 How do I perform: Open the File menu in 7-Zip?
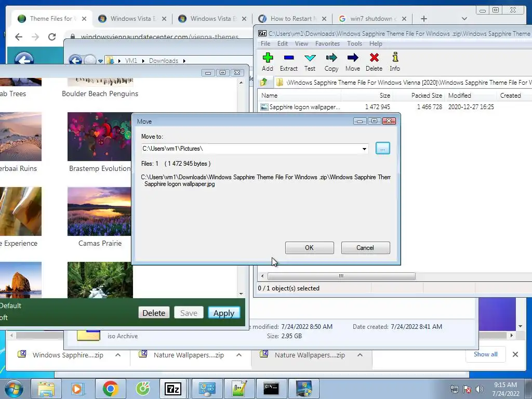[265, 44]
